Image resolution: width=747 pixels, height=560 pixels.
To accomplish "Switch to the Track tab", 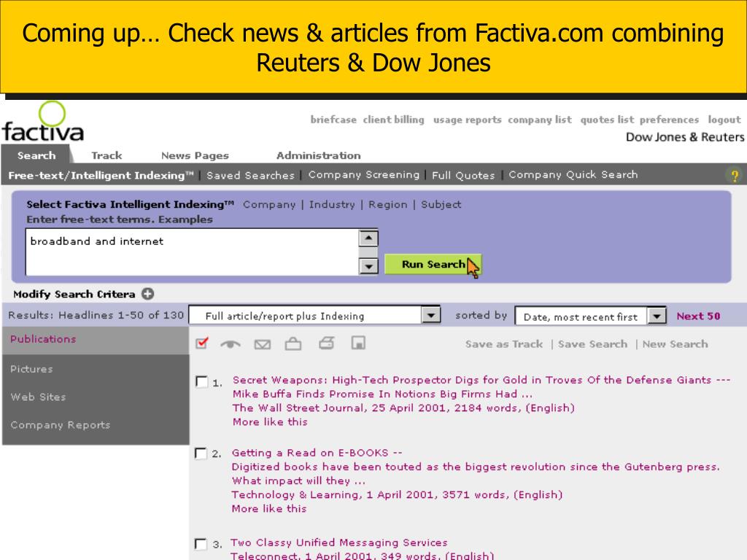I will pos(107,156).
